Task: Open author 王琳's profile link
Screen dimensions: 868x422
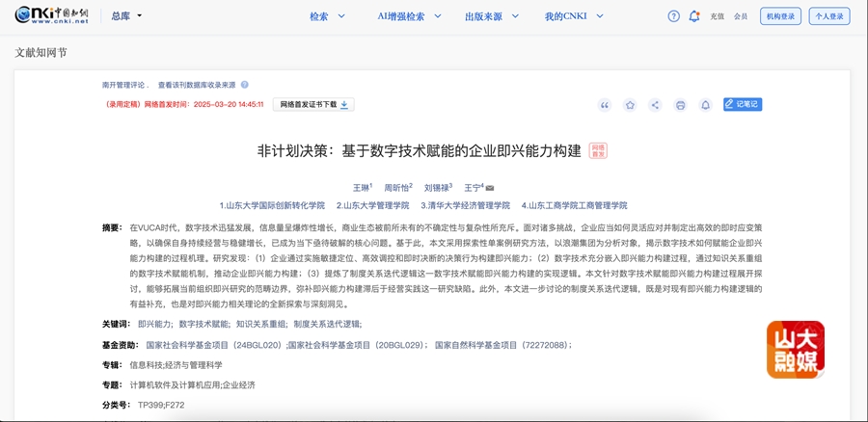Action: [x=361, y=188]
